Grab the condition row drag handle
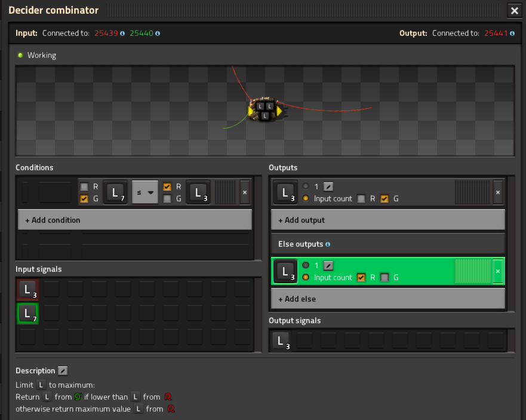Viewport: 526px width, 420px height. click(225, 192)
